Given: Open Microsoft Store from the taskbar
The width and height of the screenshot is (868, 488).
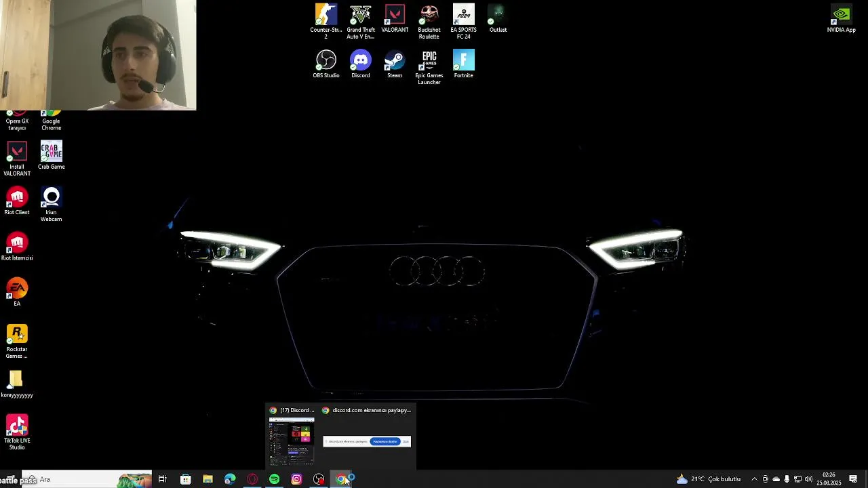Looking at the screenshot, I should click(185, 479).
